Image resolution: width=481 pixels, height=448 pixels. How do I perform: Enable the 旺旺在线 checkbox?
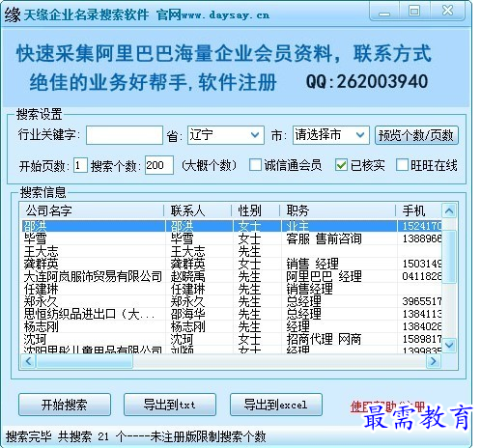coord(402,165)
